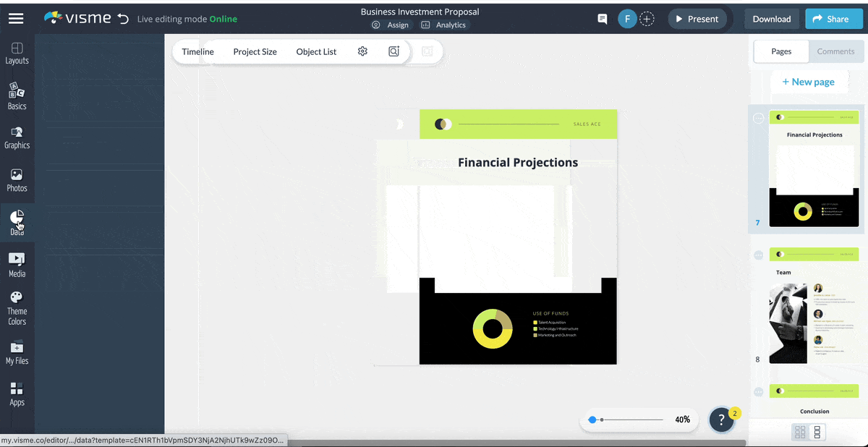This screenshot has height=447, width=868.
Task: Switch to the Comments tab
Action: pos(836,51)
